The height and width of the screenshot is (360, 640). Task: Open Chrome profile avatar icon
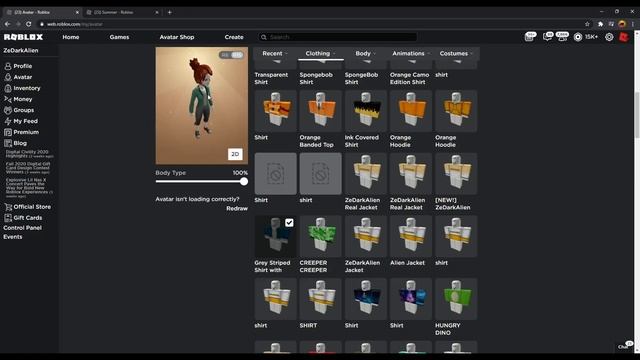pyautogui.click(x=622, y=24)
